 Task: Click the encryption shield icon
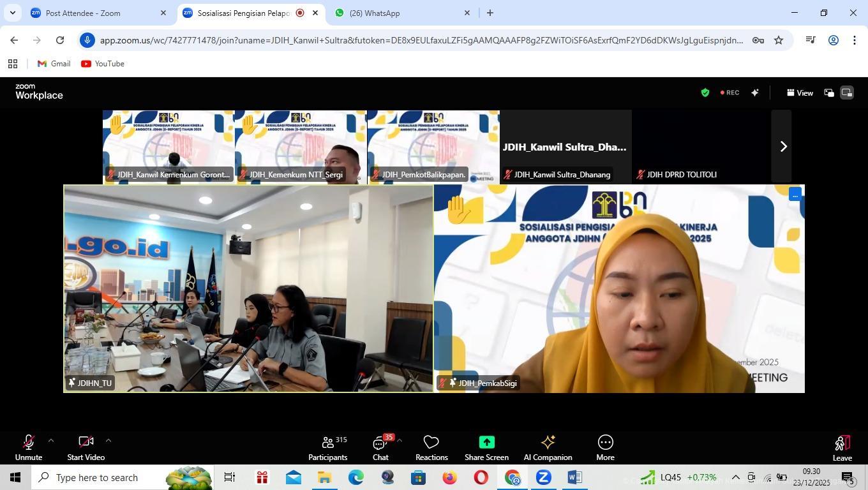pos(705,93)
